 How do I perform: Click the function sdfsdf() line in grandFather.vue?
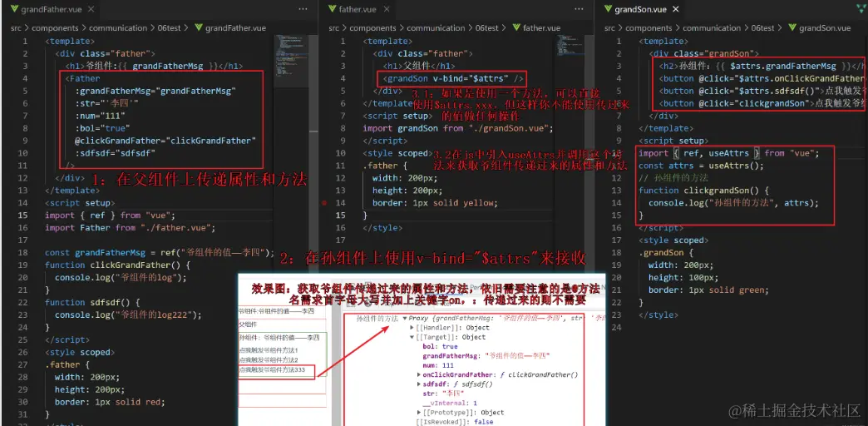(93, 303)
